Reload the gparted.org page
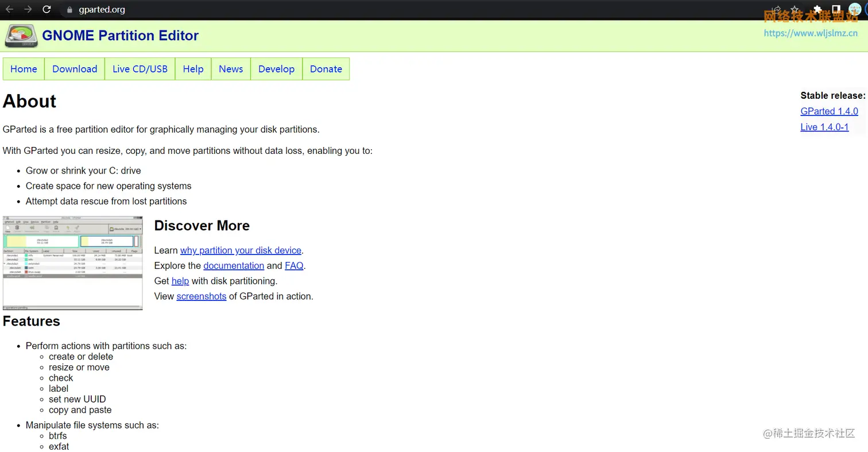 [46, 9]
